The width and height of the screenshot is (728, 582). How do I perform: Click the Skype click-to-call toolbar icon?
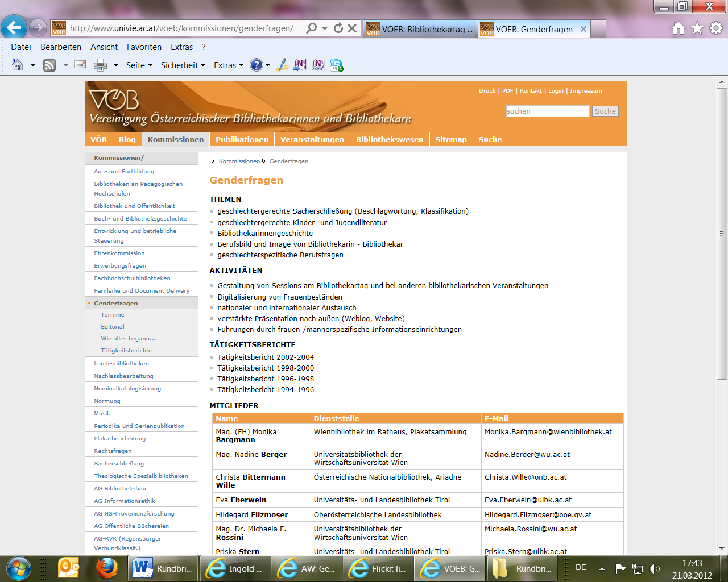point(337,65)
